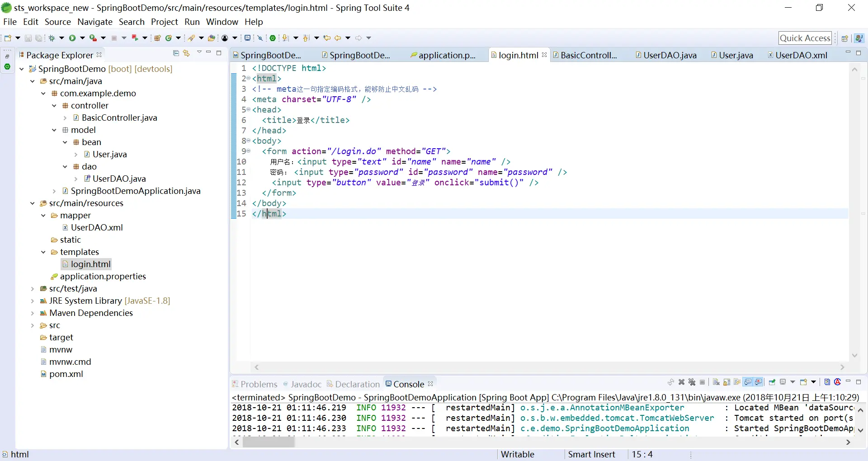Image resolution: width=868 pixels, height=461 pixels.
Task: Click the New file toolbar icon
Action: pyautogui.click(x=8, y=38)
